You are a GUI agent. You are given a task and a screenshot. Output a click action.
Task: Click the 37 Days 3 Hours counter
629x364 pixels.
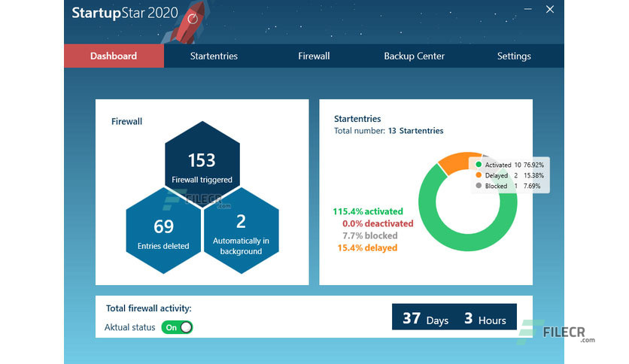point(454,317)
